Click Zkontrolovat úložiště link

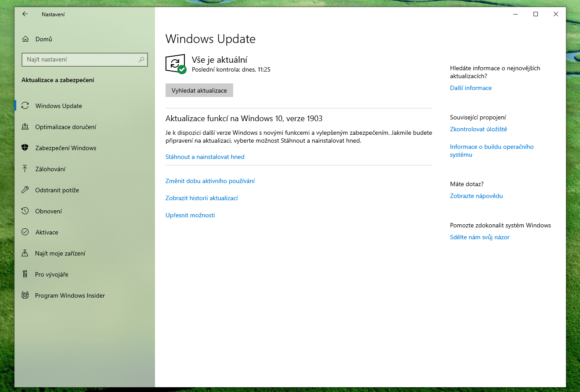pos(478,129)
